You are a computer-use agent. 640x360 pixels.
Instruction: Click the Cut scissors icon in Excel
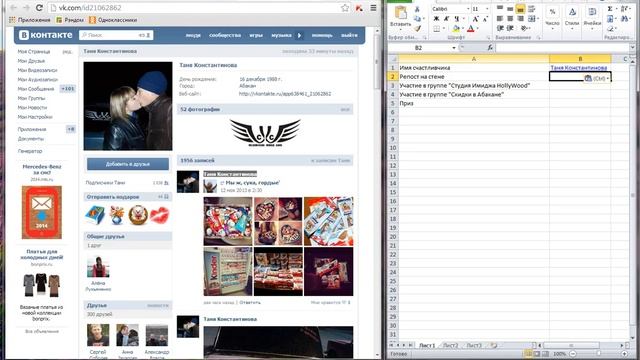417,9
